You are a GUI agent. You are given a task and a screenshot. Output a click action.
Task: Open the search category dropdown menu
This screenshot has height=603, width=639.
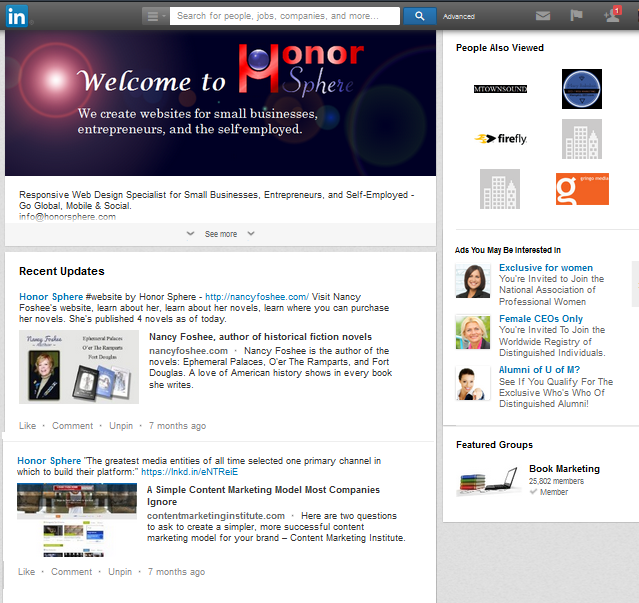click(x=155, y=16)
